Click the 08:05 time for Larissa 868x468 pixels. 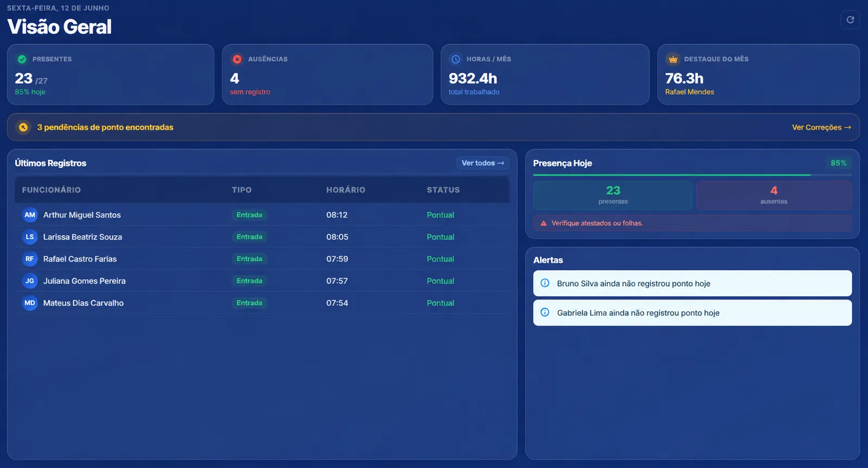(x=337, y=237)
